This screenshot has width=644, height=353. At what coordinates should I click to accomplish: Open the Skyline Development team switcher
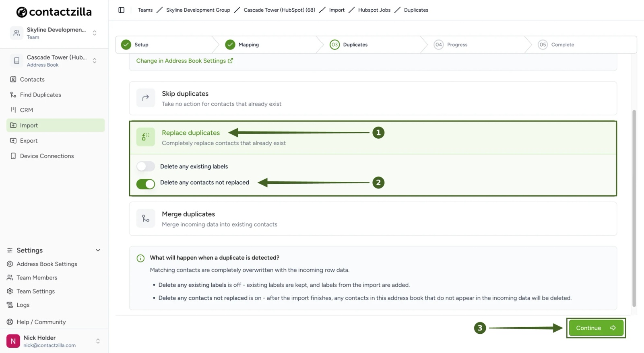tap(54, 33)
